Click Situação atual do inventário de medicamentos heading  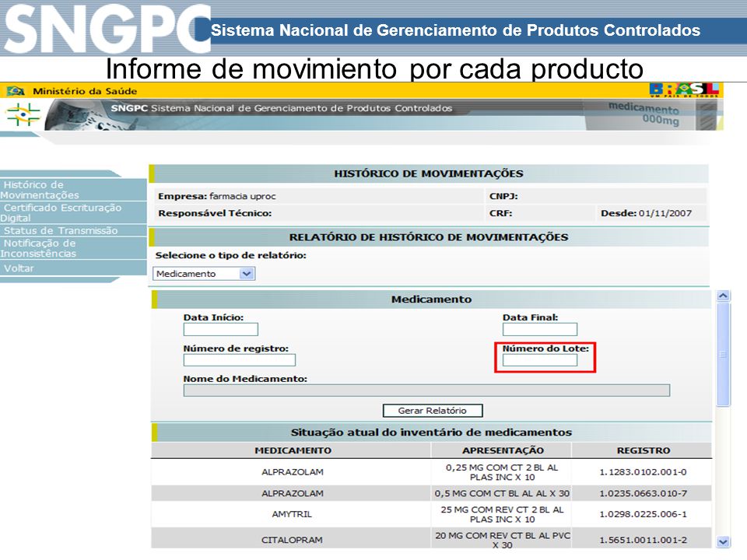(x=431, y=432)
